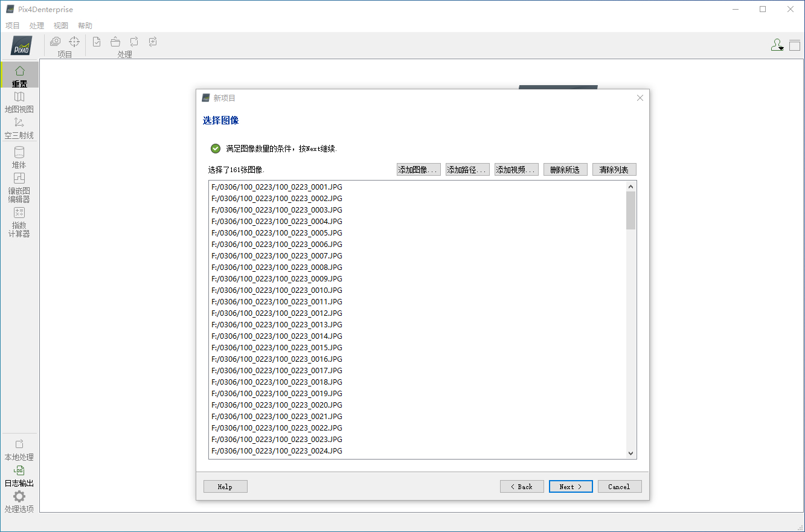Open the 帮助 menu
Image resolution: width=805 pixels, height=532 pixels.
coord(85,26)
